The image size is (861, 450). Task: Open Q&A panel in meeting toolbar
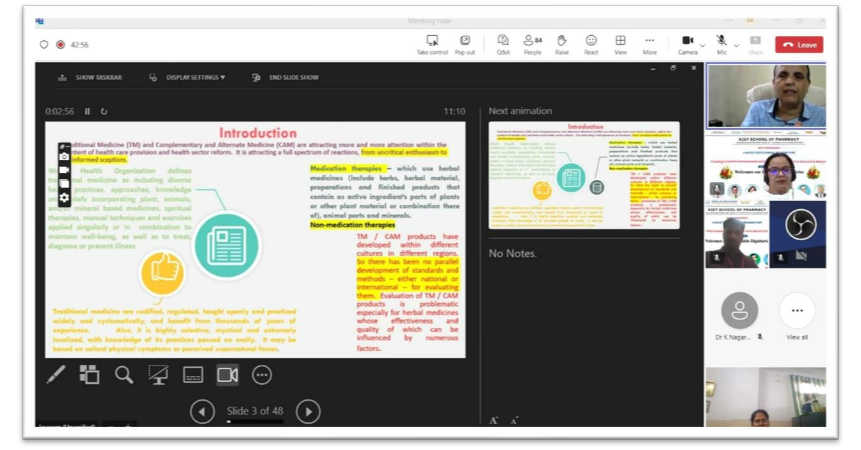[503, 44]
